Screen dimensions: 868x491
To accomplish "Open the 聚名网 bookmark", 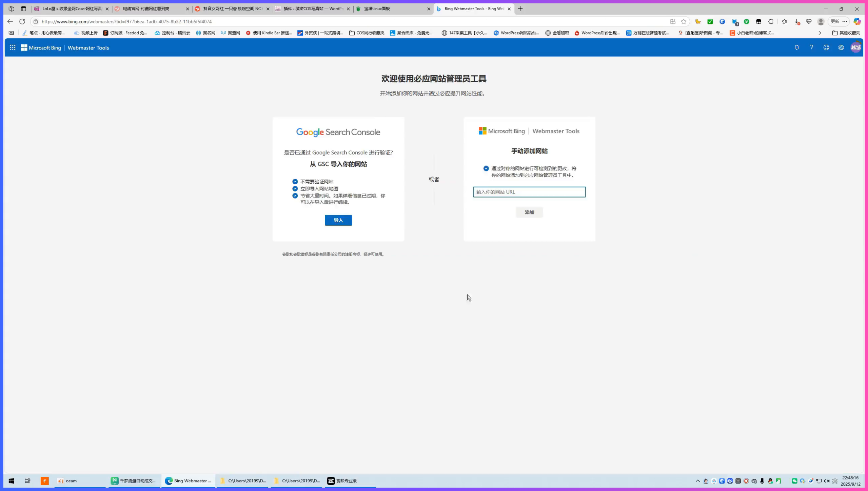I will [205, 33].
